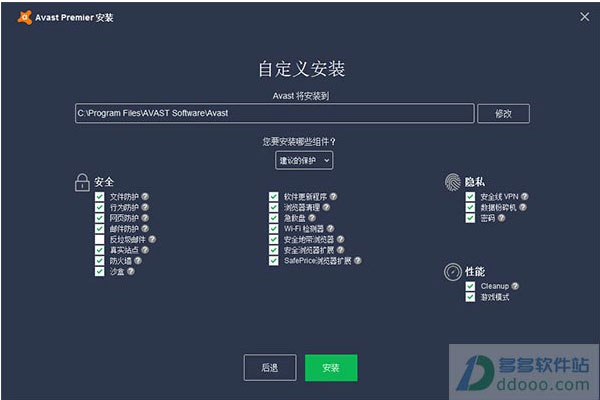Click the fingerprint icon beside 隐私 heading
Image resolution: width=600 pixels, height=400 pixels.
[453, 182]
